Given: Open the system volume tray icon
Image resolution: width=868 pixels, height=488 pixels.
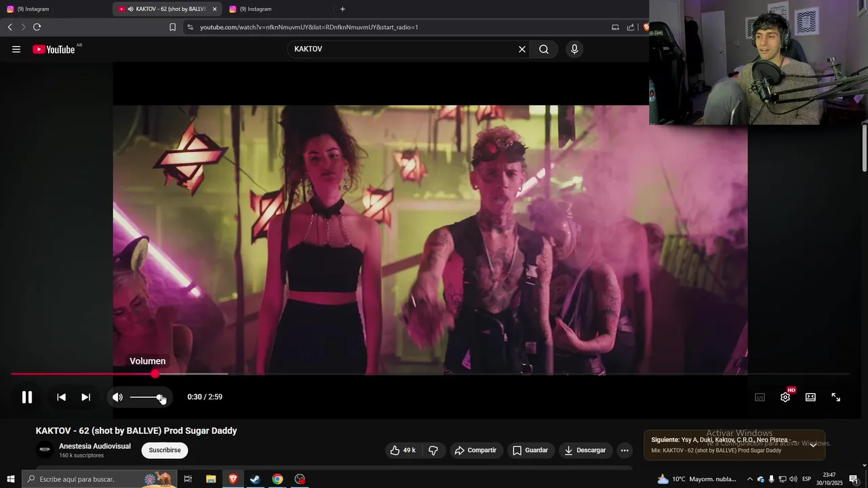Looking at the screenshot, I should 793,479.
